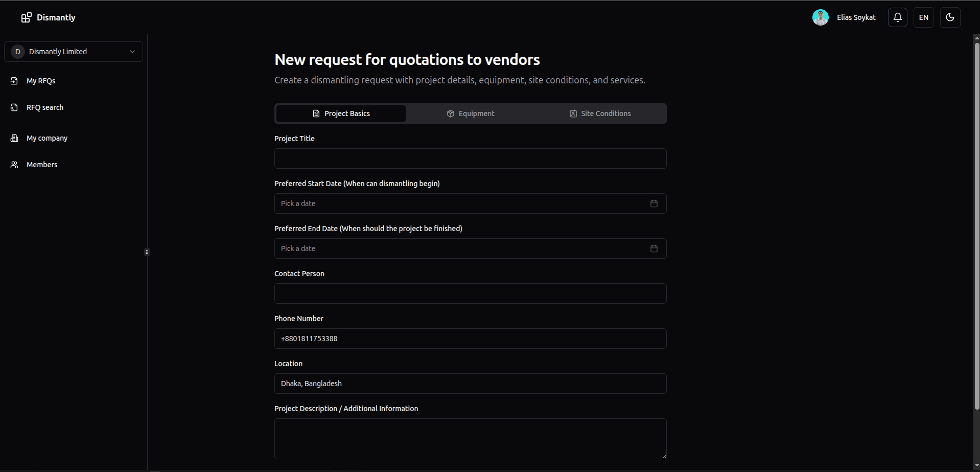Edit the Location field showing Dhaka, Bangladesh

pyautogui.click(x=470, y=383)
